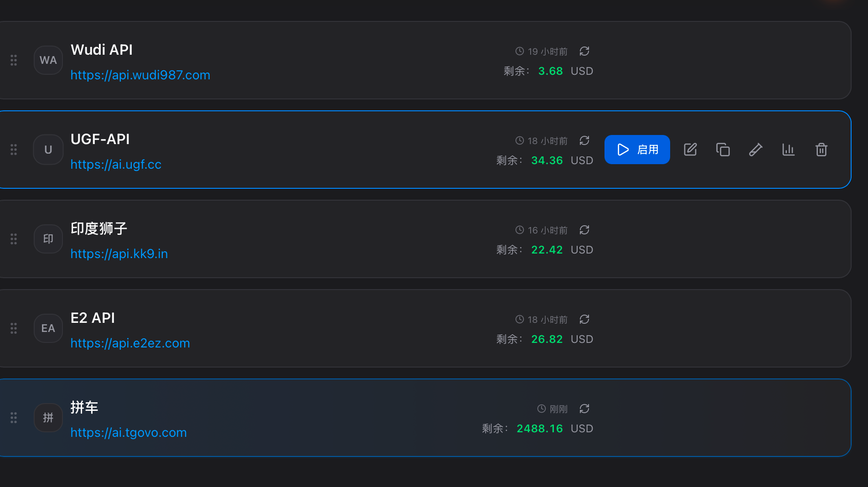Click the brush icon on UGF-API row
The height and width of the screenshot is (487, 868).
coord(756,150)
